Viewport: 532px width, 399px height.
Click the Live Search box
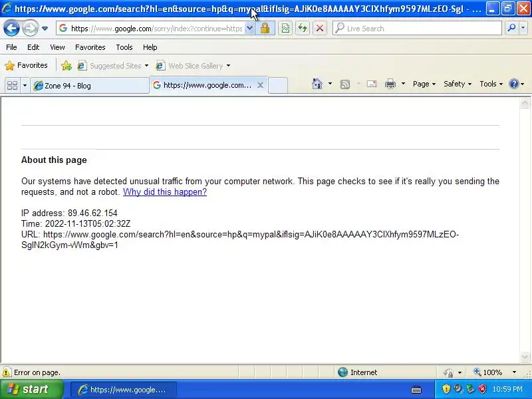coord(418,28)
